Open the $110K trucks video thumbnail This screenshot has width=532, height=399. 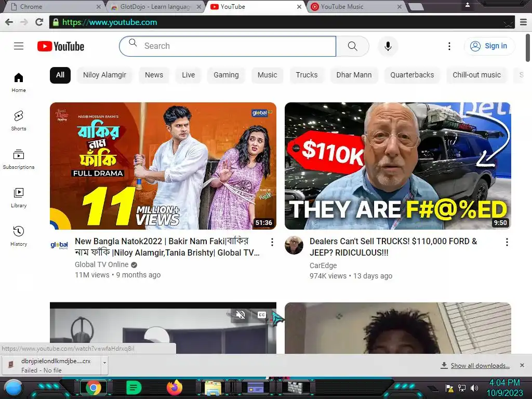click(x=397, y=166)
